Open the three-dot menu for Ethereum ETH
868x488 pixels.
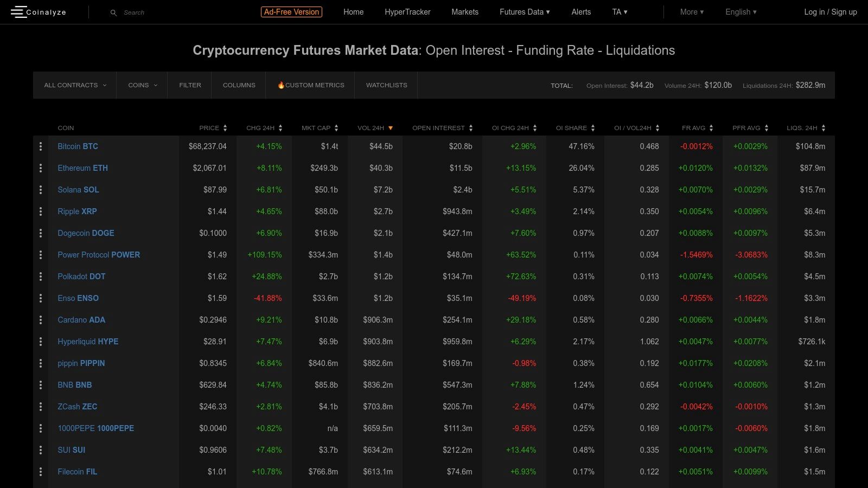click(x=41, y=168)
